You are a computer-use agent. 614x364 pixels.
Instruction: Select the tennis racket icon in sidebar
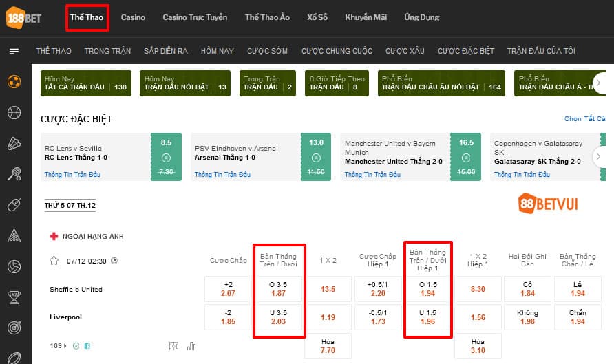pyautogui.click(x=14, y=174)
